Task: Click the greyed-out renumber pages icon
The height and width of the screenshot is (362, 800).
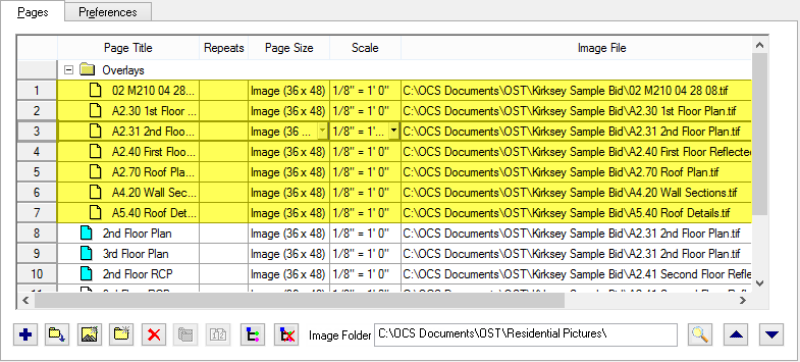Action: pyautogui.click(x=218, y=335)
